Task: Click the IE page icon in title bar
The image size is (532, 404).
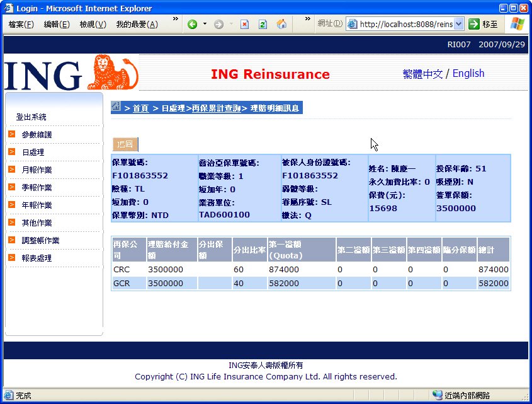Action: coord(9,8)
